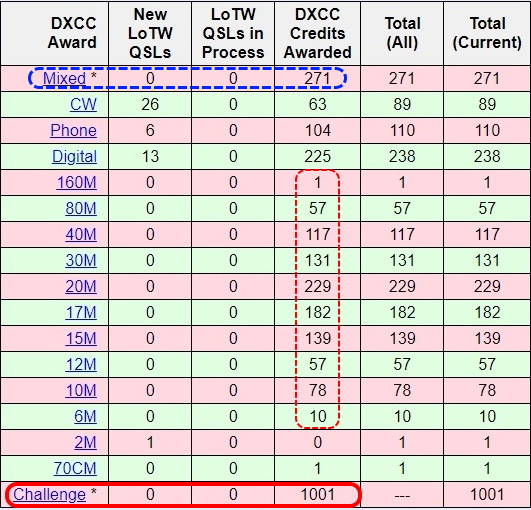Viewport: 531px width, 510px height.
Task: Select Challenge credits awarded value 1001
Action: point(318,494)
